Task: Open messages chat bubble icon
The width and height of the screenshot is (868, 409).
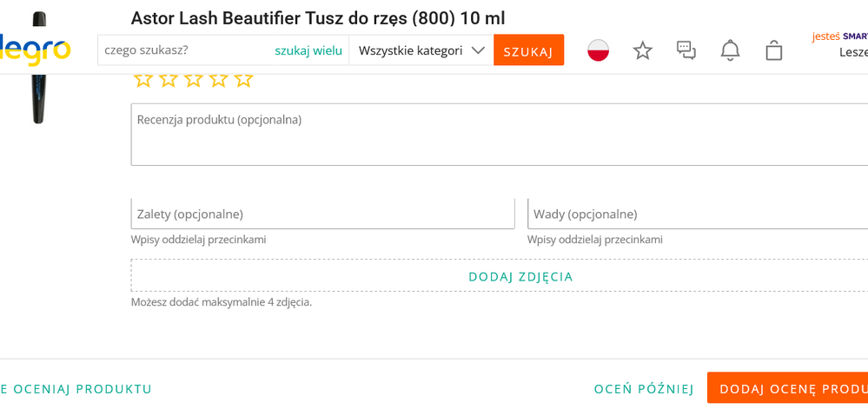Action: (x=686, y=50)
